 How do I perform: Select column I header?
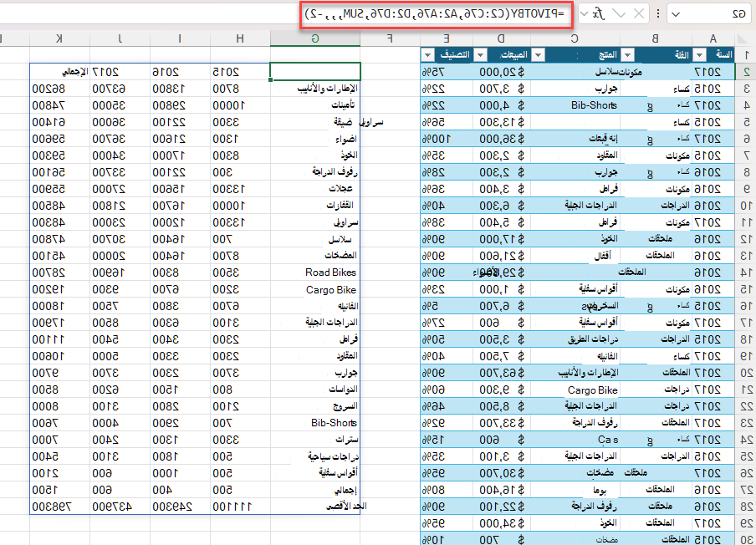coord(180,39)
